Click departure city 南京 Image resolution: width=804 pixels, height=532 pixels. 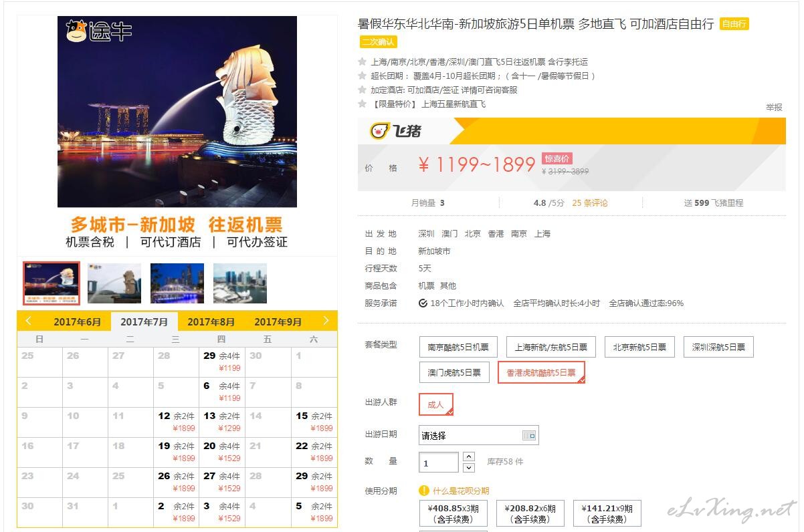click(x=519, y=234)
